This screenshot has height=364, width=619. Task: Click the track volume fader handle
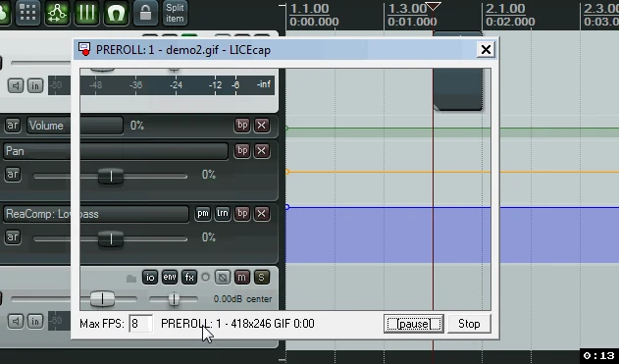[102, 299]
